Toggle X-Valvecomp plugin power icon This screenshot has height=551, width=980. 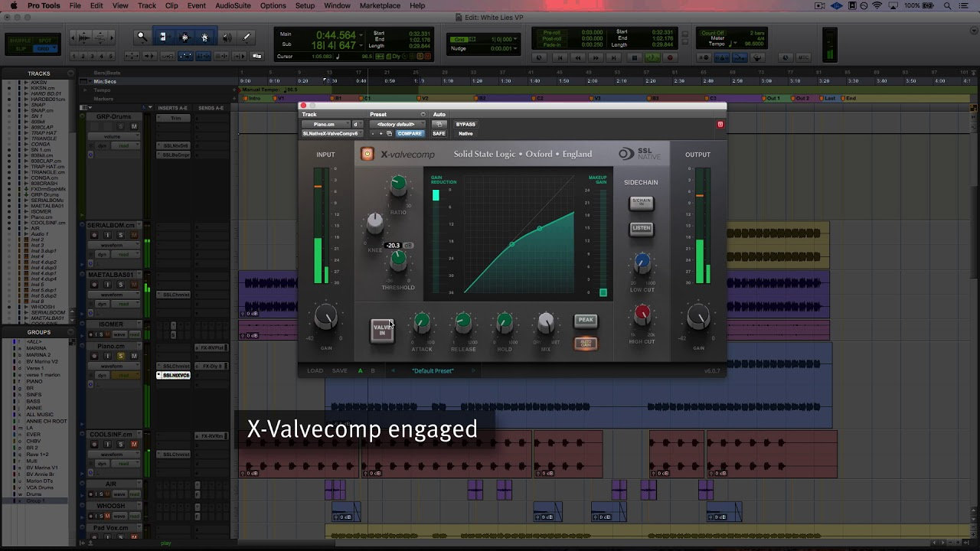coord(367,154)
